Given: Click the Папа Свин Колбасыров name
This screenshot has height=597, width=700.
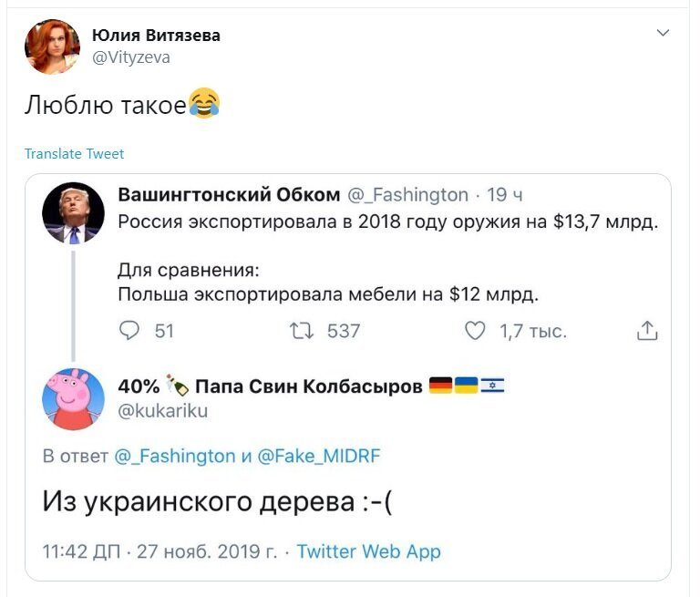Looking at the screenshot, I should 308,386.
